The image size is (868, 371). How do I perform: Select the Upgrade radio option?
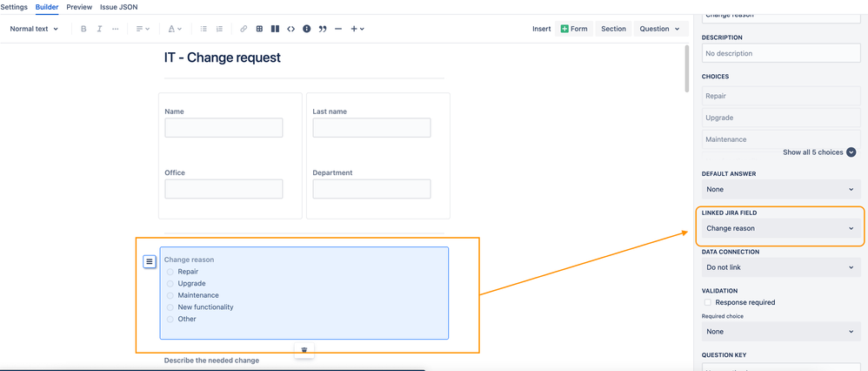pyautogui.click(x=170, y=283)
